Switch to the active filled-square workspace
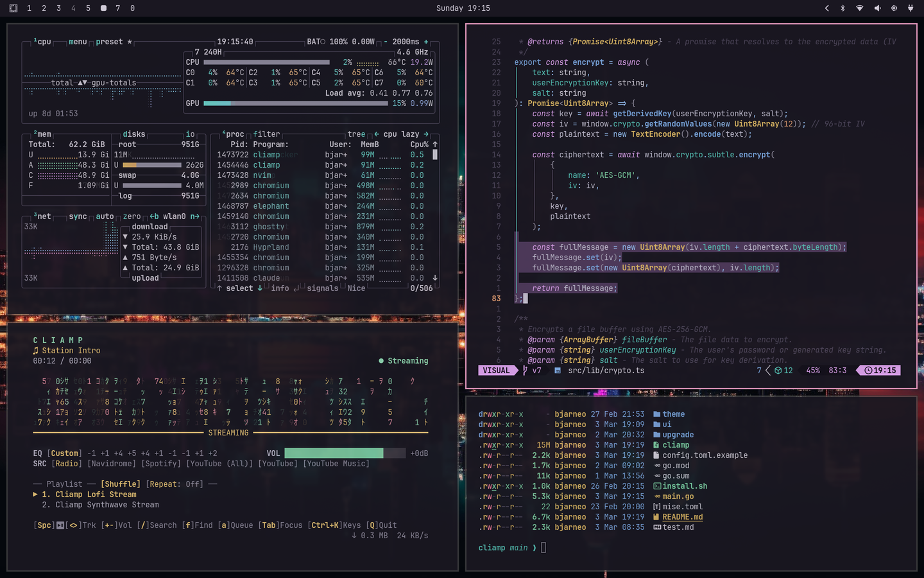The height and width of the screenshot is (578, 924). pos(103,8)
